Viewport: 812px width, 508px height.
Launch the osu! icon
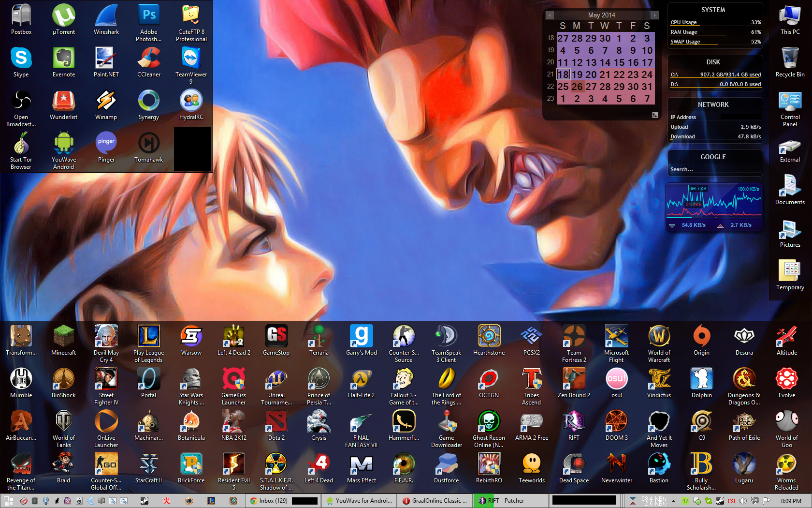pos(617,383)
